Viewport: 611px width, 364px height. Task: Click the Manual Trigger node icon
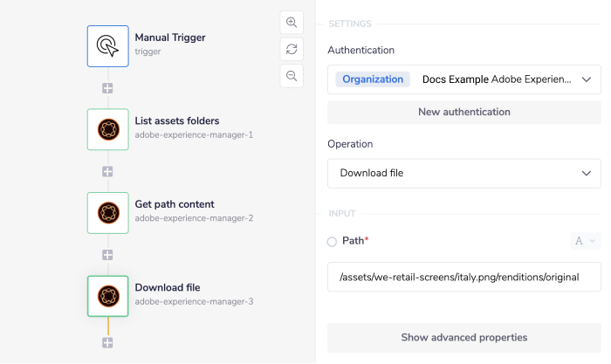(x=108, y=45)
